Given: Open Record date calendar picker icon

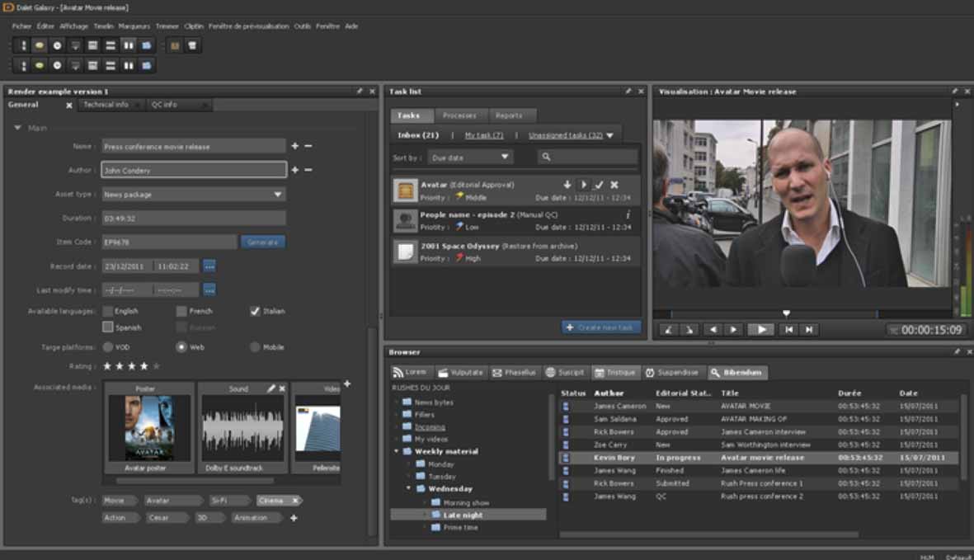Looking at the screenshot, I should 209,266.
